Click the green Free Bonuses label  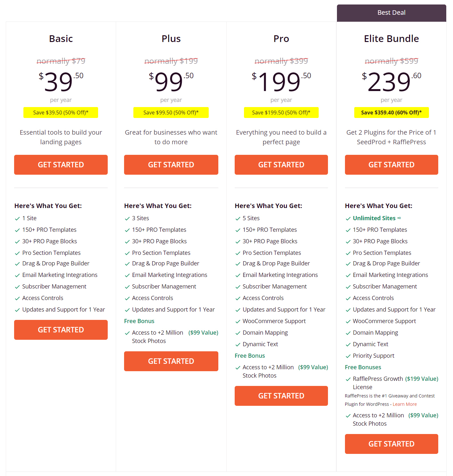click(363, 367)
